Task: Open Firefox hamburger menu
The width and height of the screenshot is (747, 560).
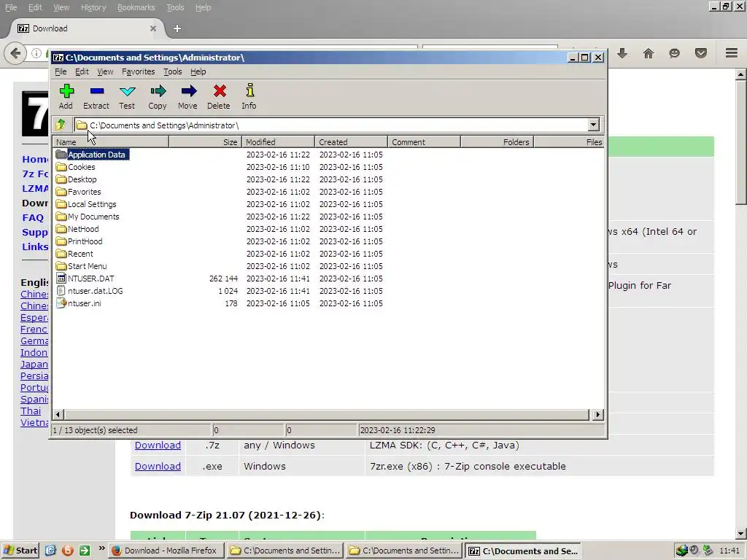Action: (732, 52)
